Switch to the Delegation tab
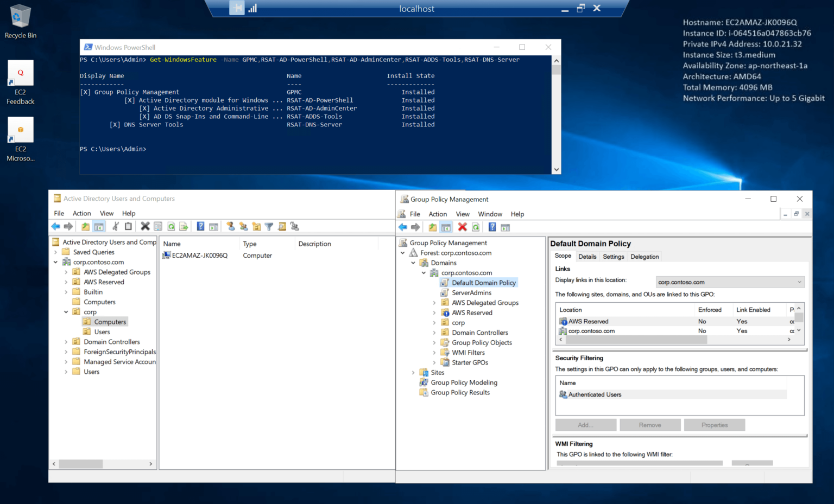The width and height of the screenshot is (834, 504). tap(645, 257)
